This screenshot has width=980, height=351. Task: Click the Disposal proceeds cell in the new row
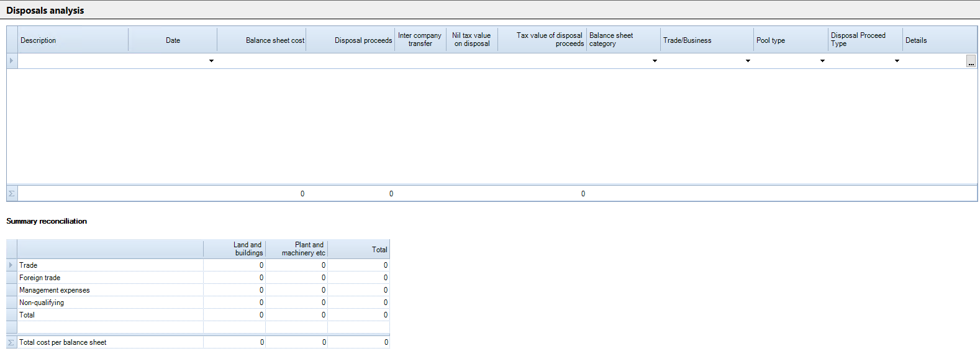(350, 61)
